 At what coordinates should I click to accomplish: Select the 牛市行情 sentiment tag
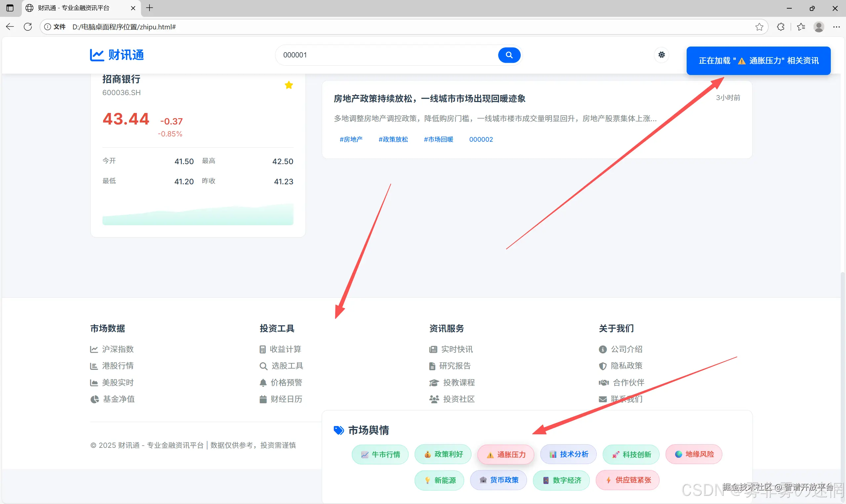tap(380, 454)
